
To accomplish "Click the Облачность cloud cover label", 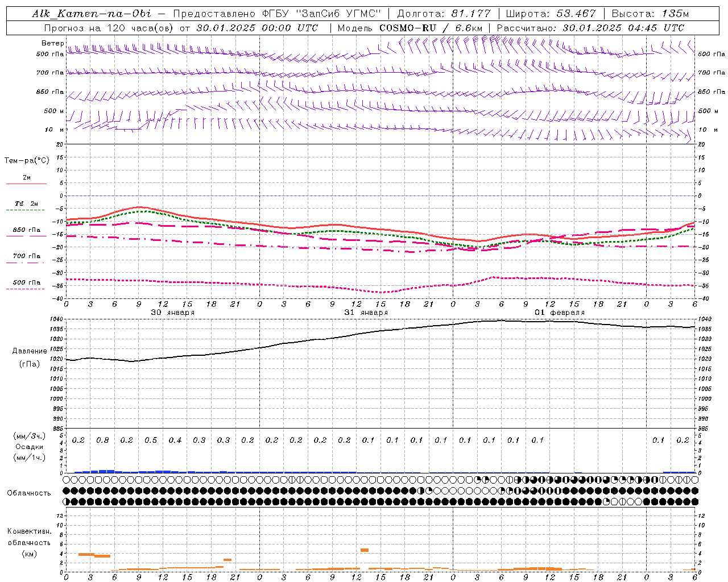I will tap(29, 493).
